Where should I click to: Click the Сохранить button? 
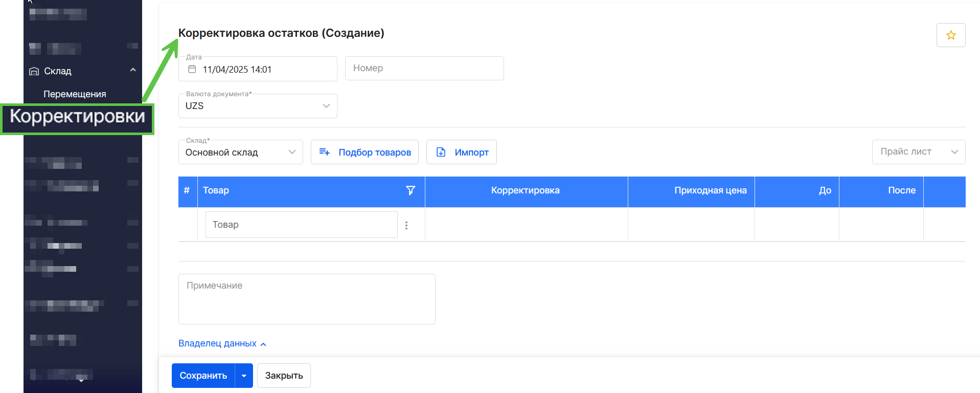[x=203, y=376]
